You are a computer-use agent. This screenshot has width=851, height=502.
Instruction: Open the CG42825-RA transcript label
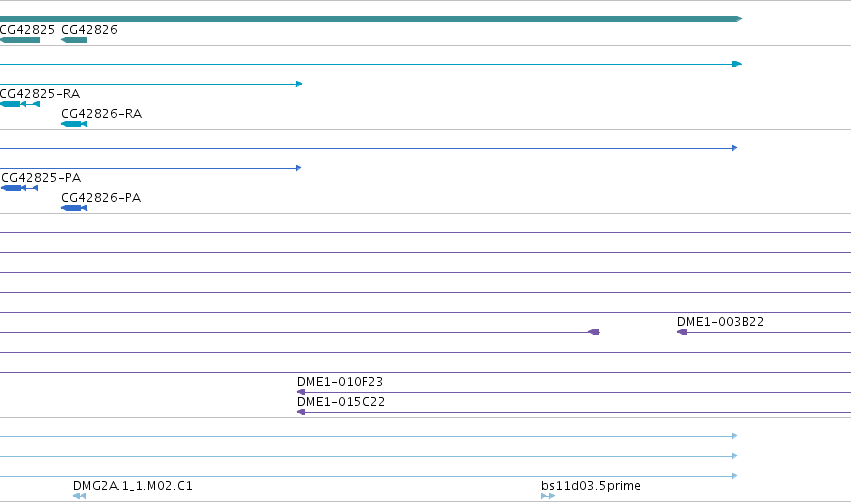[40, 94]
